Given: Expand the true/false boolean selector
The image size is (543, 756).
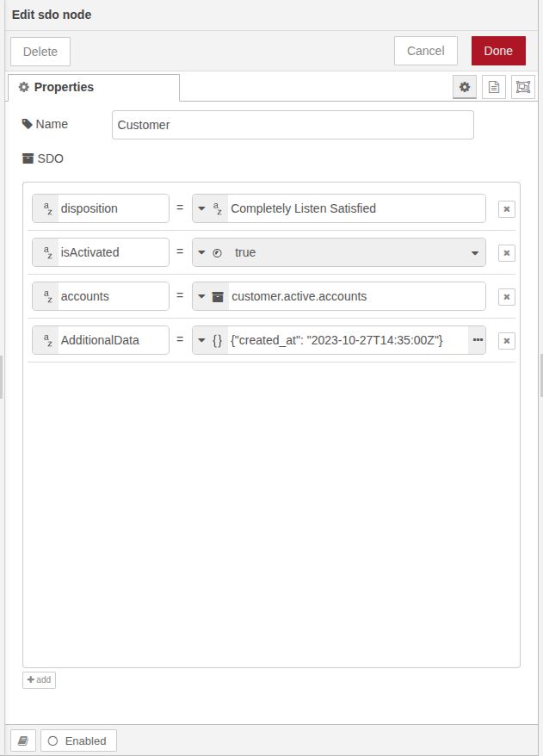Looking at the screenshot, I should pos(475,252).
